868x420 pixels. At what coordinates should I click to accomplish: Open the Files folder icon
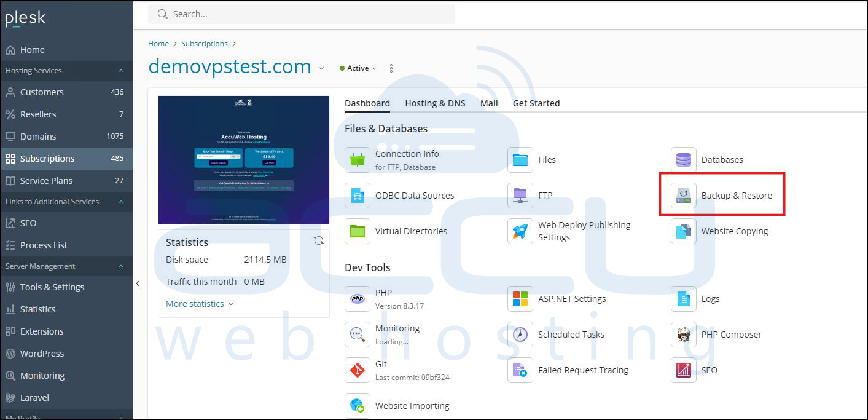click(520, 160)
